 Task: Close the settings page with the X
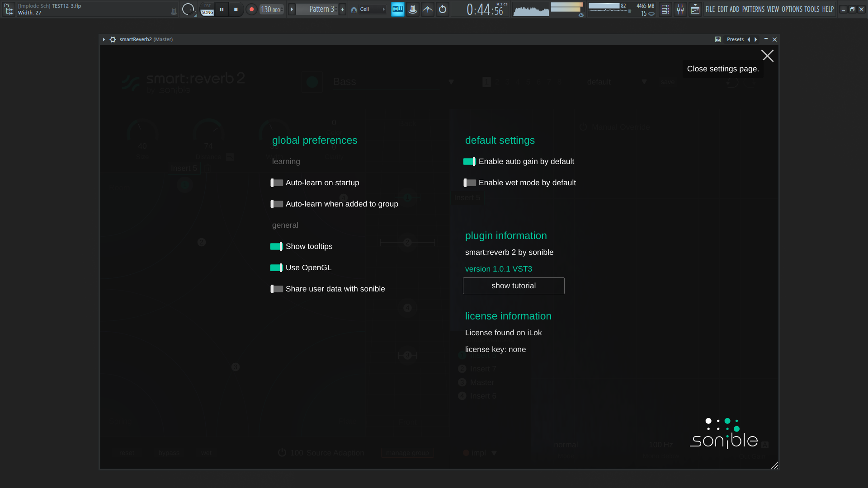click(x=767, y=56)
